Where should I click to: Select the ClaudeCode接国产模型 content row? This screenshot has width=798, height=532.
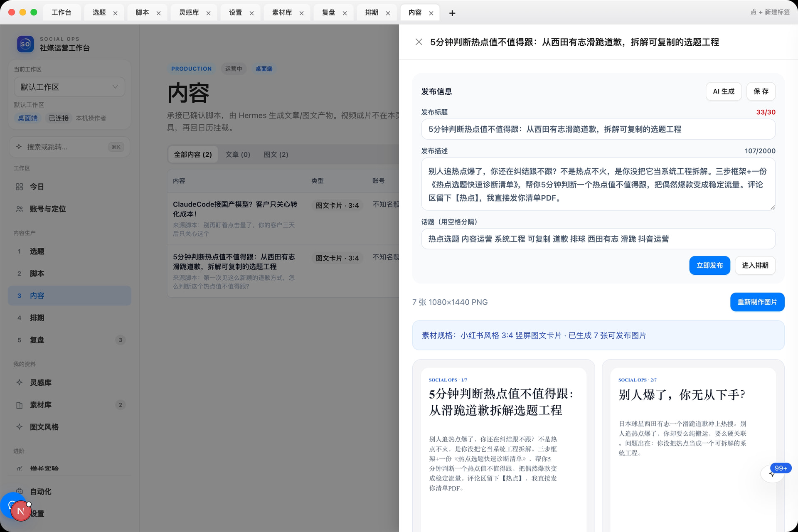click(x=283, y=219)
